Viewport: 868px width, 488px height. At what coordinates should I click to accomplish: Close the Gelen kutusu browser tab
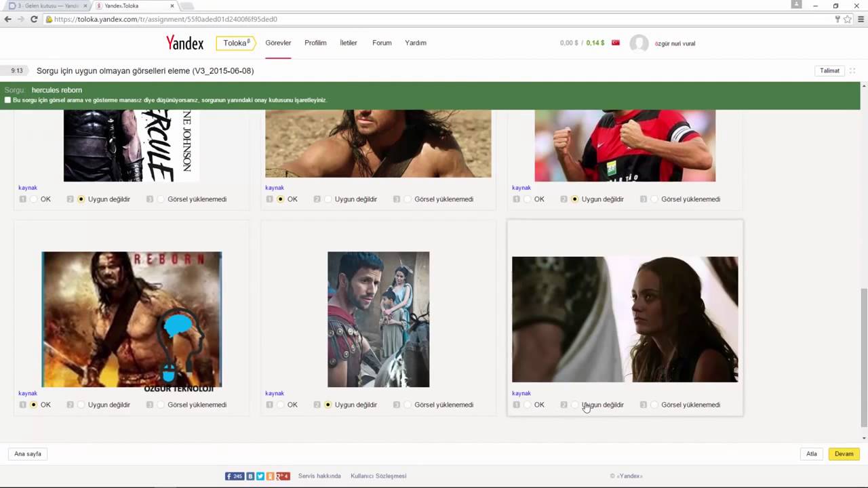pyautogui.click(x=85, y=5)
